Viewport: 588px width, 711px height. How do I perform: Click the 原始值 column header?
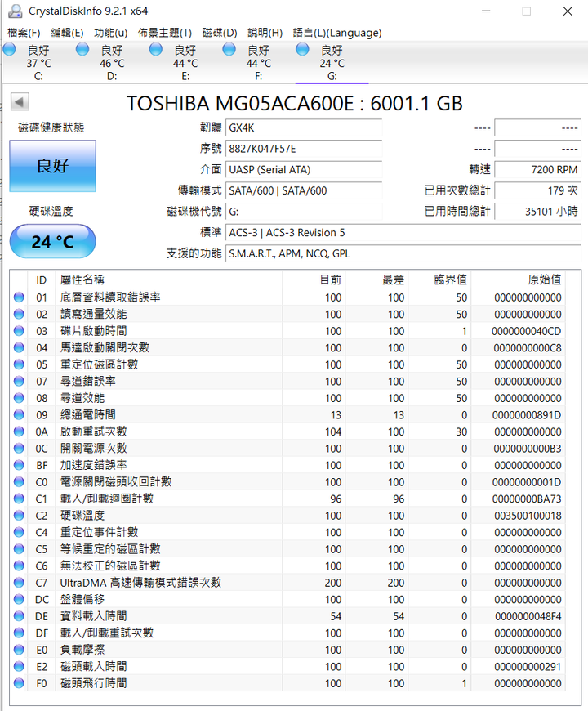point(519,279)
